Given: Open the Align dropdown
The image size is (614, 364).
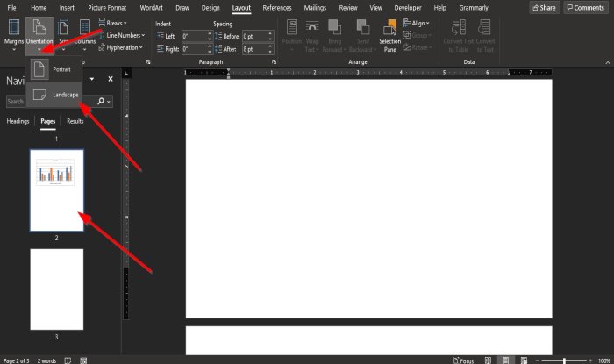Looking at the screenshot, I should (417, 23).
